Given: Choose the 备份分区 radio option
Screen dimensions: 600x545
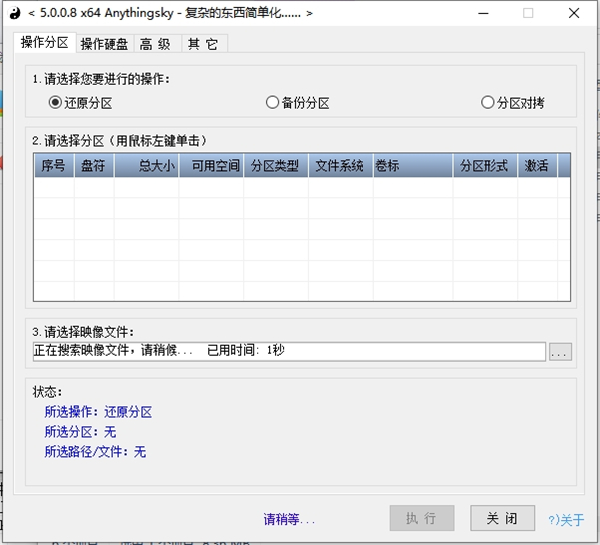Looking at the screenshot, I should coord(298,103).
